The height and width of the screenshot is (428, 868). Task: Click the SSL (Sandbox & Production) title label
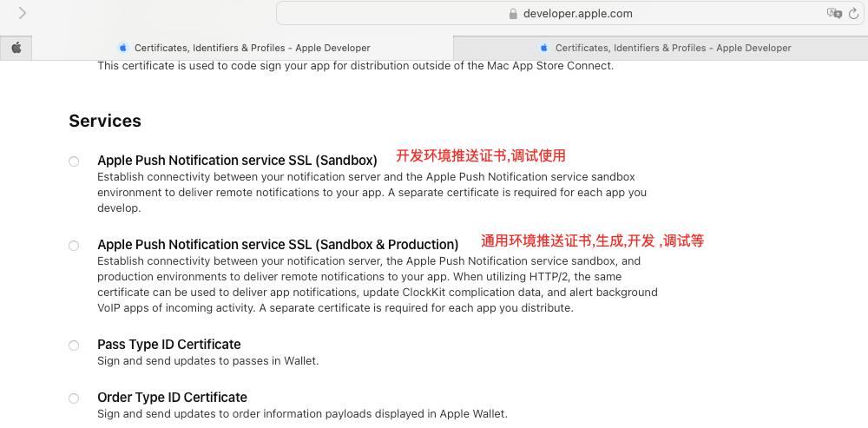tap(278, 244)
